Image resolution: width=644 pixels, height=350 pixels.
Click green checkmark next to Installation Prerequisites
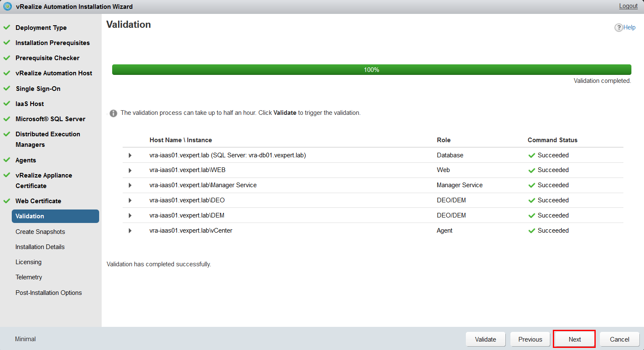click(7, 42)
